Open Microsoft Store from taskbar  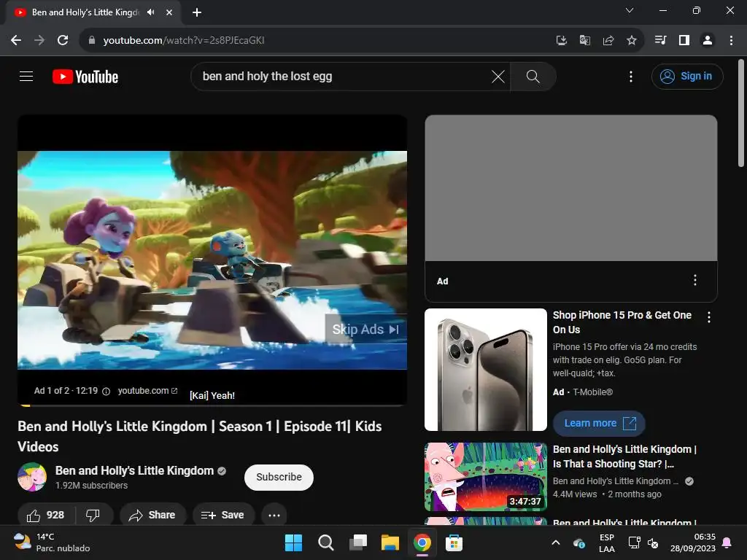(x=454, y=542)
